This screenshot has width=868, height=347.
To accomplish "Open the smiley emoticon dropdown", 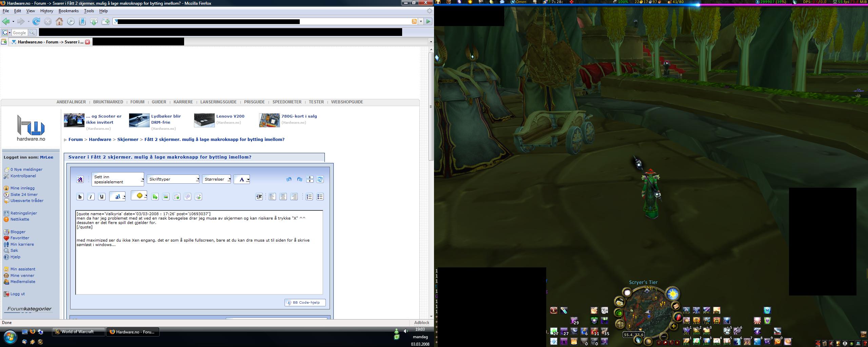I will pyautogui.click(x=139, y=196).
